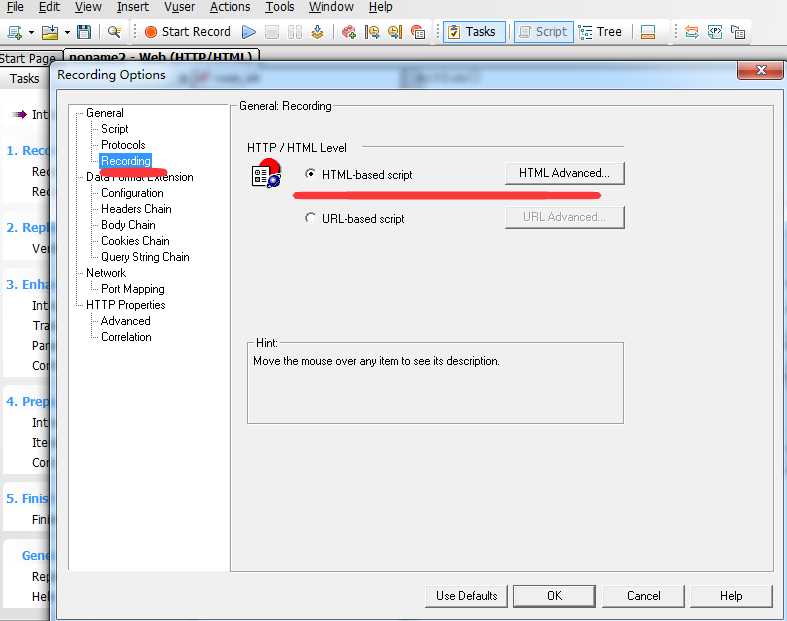Screen dimensions: 787x621
Task: Click the magnifier find icon in toolbar
Action: pos(114,32)
